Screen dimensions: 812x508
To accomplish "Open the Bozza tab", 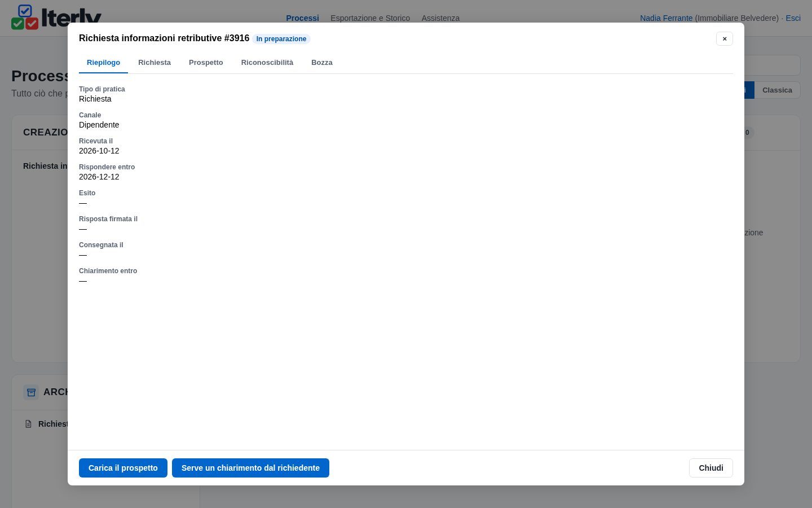I will point(322,63).
